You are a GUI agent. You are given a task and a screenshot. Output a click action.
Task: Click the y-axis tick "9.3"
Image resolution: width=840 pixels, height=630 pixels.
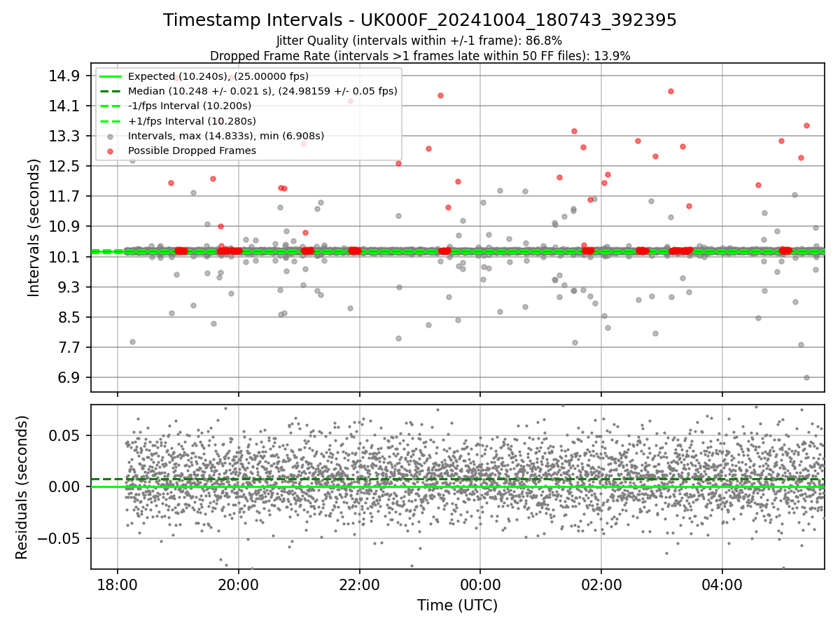click(70, 287)
